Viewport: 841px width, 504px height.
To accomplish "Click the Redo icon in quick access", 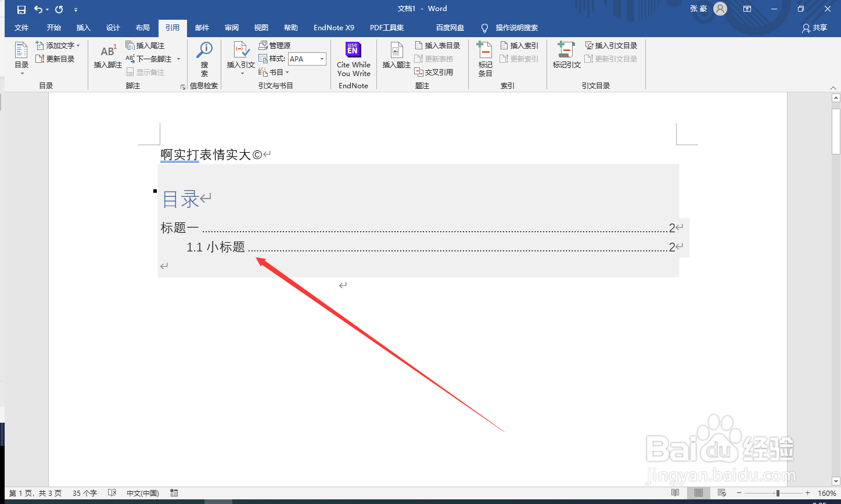I will (x=59, y=9).
